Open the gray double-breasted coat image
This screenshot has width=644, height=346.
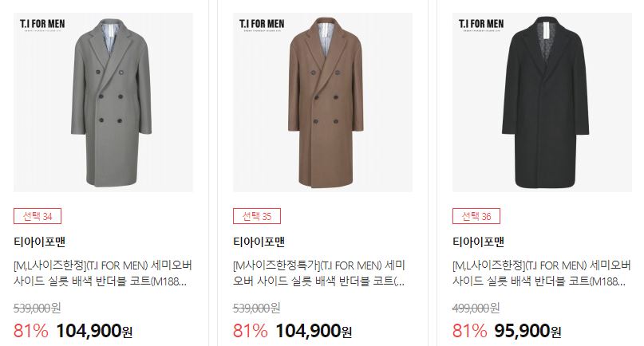[x=103, y=102]
